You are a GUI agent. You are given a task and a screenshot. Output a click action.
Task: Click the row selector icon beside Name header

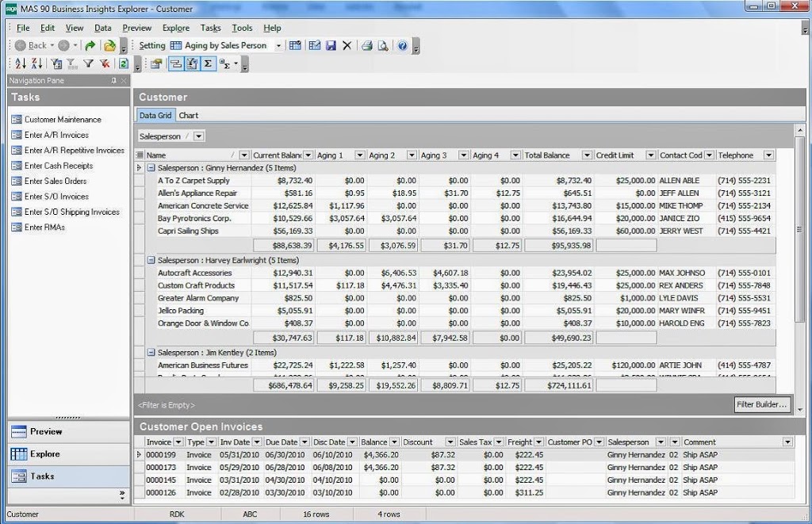(x=140, y=155)
